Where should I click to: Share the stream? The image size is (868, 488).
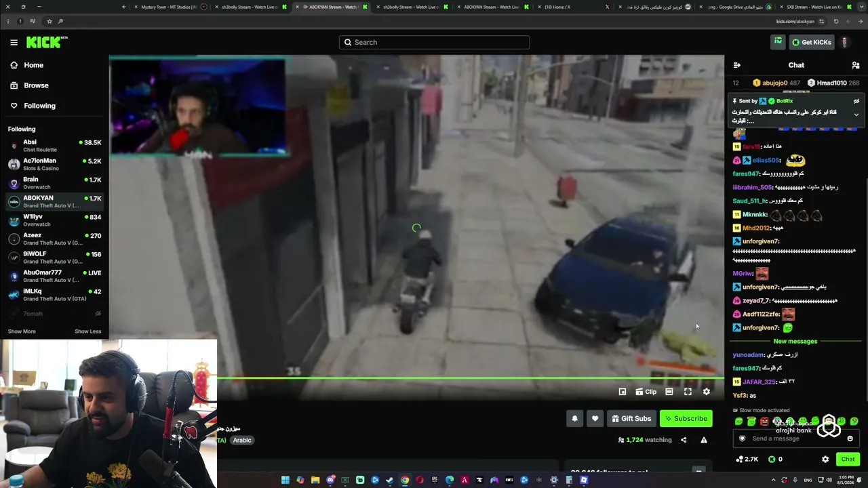pos(684,440)
